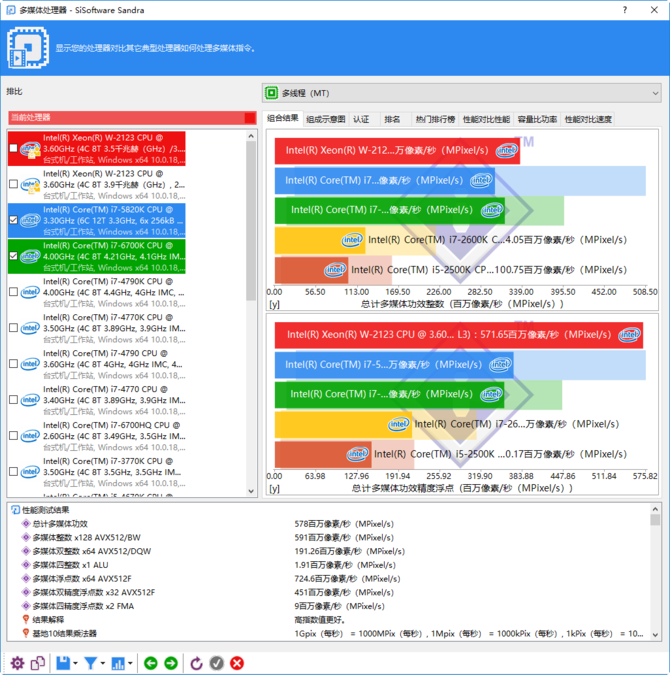Image resolution: width=670 pixels, height=675 pixels.
Task: Open the chart icon dropdown arrow
Action: [x=130, y=663]
